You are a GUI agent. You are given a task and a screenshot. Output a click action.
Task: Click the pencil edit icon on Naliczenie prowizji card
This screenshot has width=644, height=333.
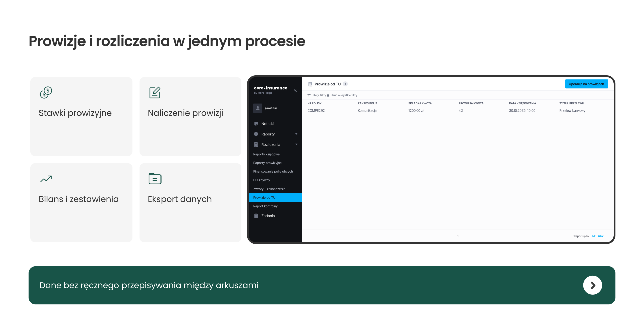tap(155, 92)
